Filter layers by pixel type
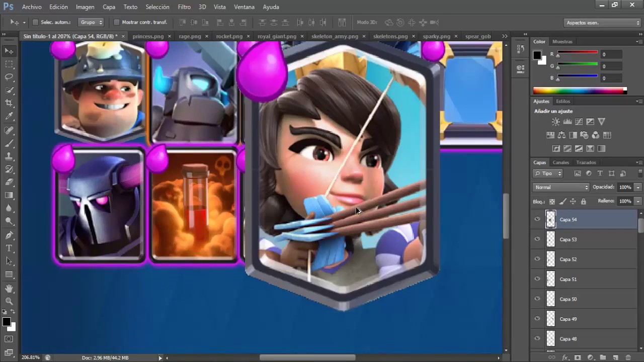Screen dimensions: 644x362 578,173
